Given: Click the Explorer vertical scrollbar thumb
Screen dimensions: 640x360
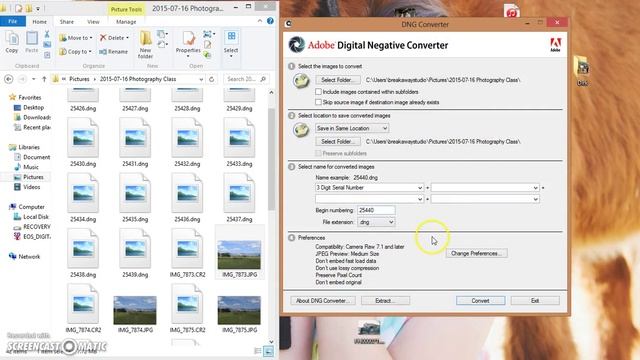Looking at the screenshot, I should click(271, 159).
